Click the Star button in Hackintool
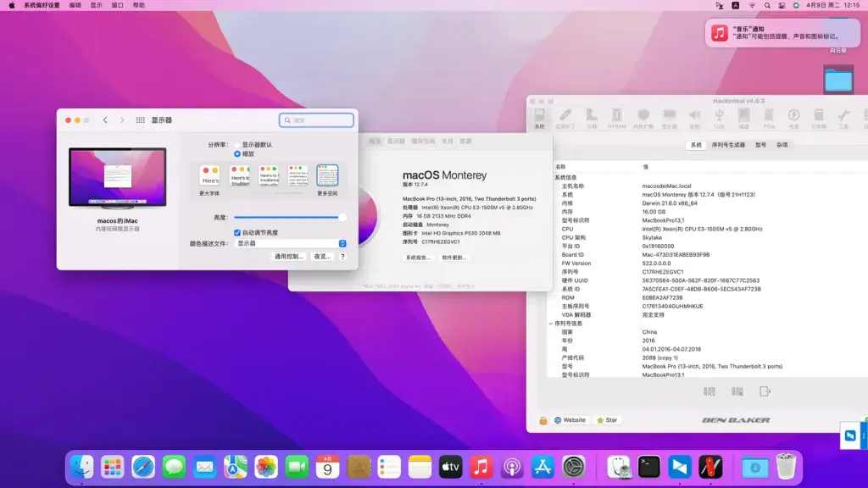Image resolution: width=868 pixels, height=488 pixels. [x=607, y=420]
